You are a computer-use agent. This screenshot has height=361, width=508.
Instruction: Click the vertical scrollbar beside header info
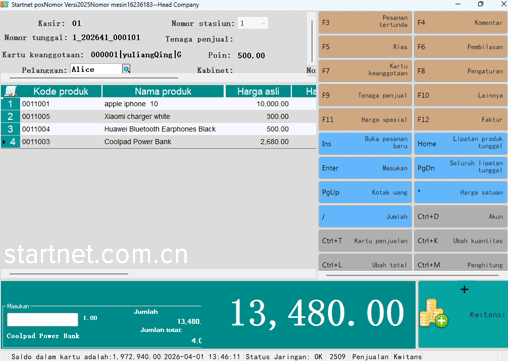(312, 42)
